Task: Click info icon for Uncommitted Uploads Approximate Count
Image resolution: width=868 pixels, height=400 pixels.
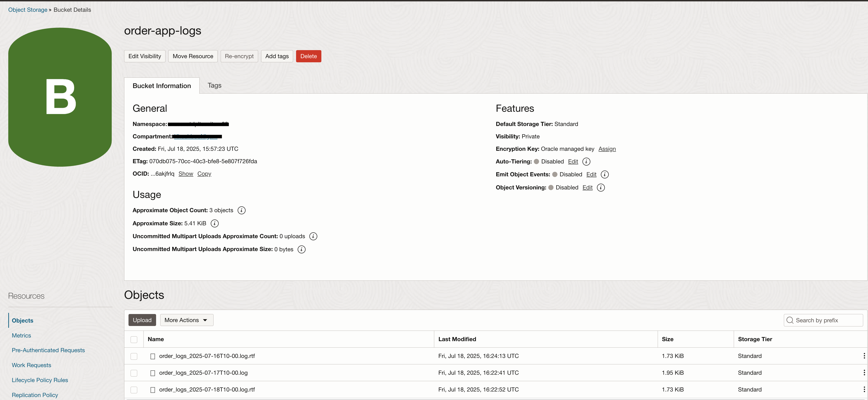Action: click(313, 237)
